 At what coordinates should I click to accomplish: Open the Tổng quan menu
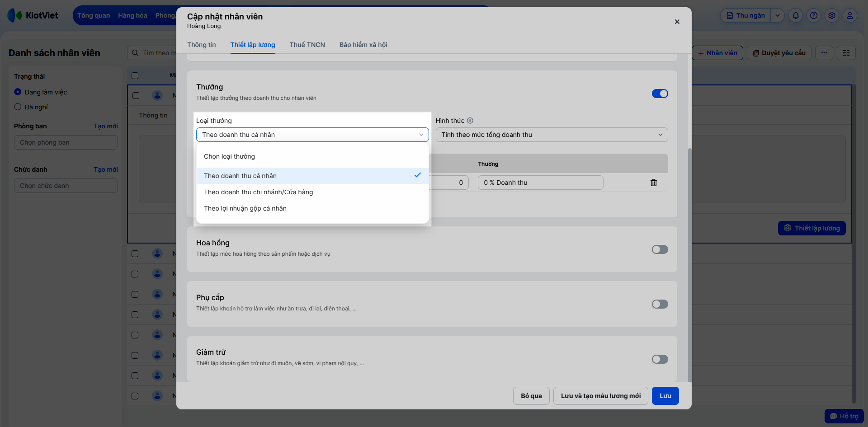coord(94,15)
